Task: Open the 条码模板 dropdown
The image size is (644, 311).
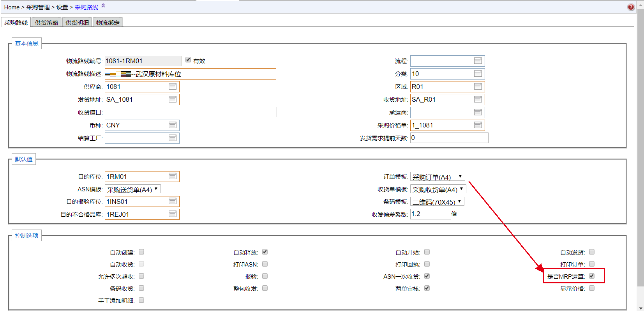Action: pyautogui.click(x=437, y=202)
